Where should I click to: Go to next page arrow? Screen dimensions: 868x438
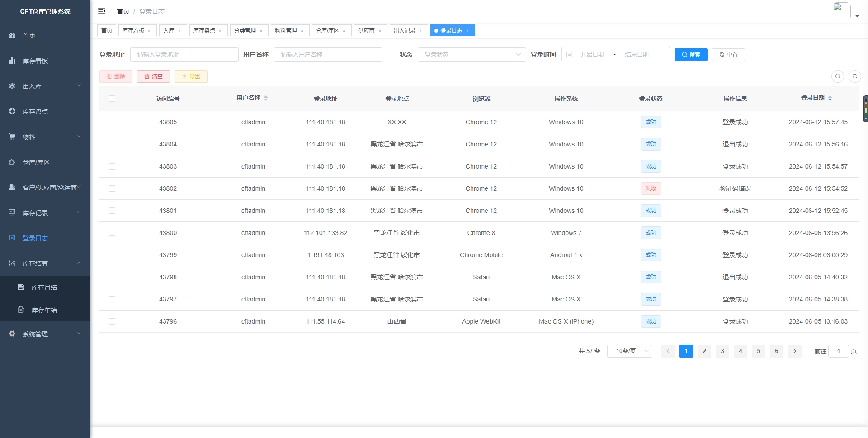[x=795, y=351]
